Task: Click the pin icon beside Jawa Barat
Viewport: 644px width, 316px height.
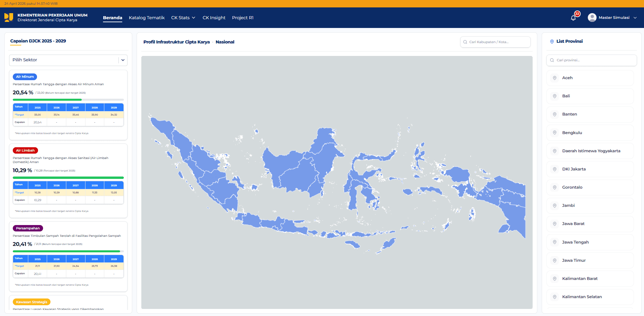Action: pyautogui.click(x=554, y=224)
